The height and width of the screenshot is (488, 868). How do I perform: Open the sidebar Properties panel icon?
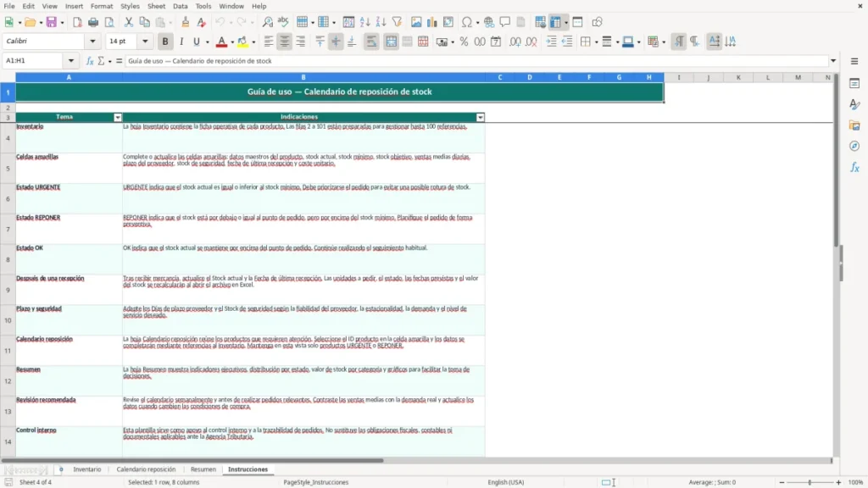(x=854, y=84)
